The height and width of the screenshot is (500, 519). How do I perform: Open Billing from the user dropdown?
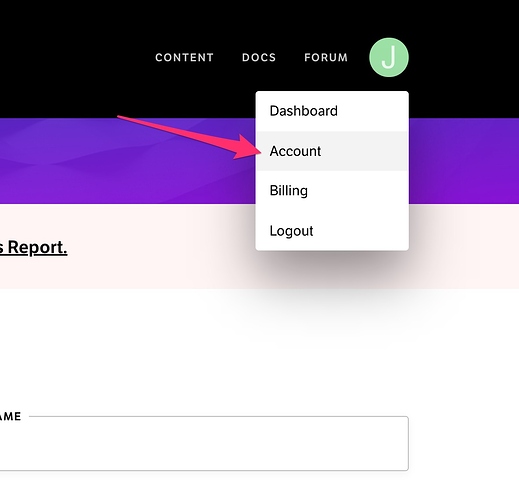point(332,191)
